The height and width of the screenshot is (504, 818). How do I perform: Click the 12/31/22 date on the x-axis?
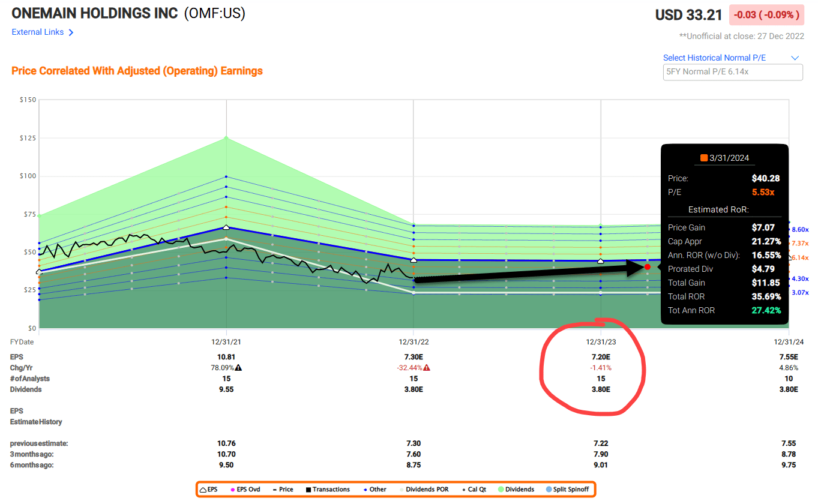coord(414,341)
